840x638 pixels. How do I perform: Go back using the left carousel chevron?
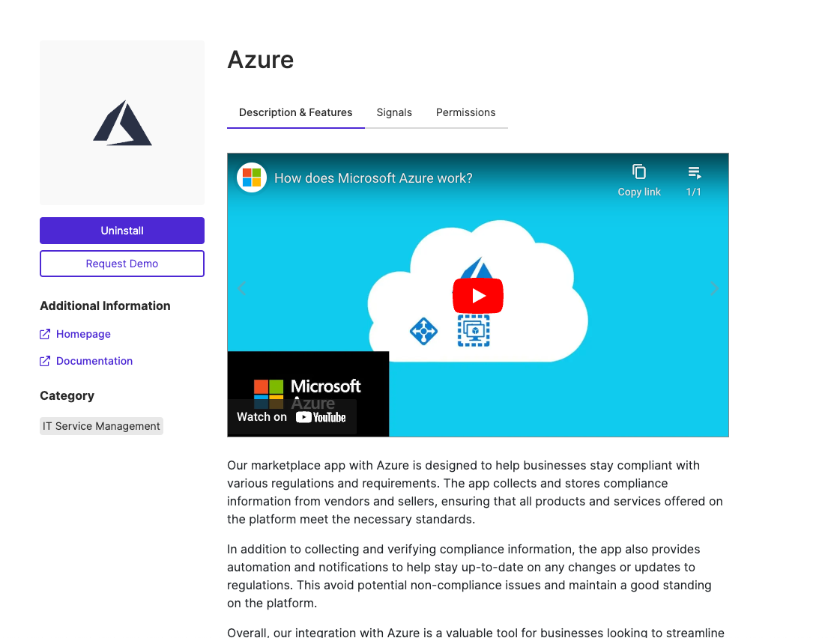242,288
